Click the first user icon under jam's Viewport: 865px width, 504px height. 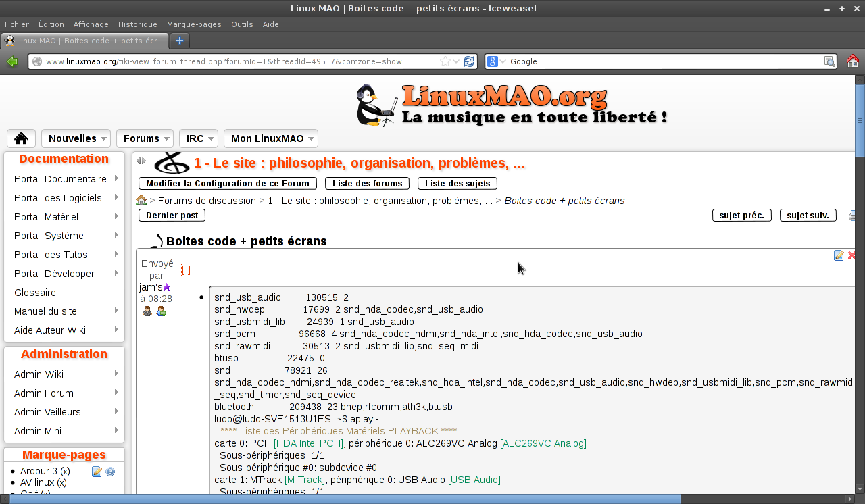coord(147,311)
